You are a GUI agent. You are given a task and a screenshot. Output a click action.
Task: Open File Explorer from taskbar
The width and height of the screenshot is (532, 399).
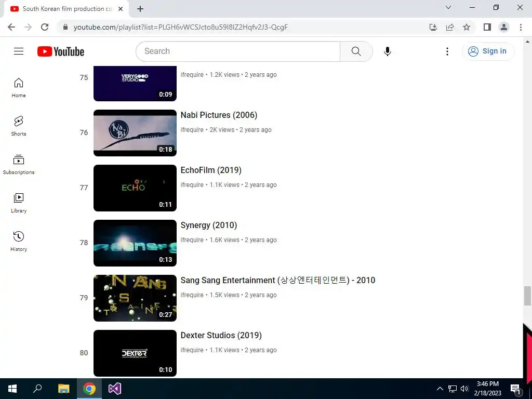pos(63,389)
